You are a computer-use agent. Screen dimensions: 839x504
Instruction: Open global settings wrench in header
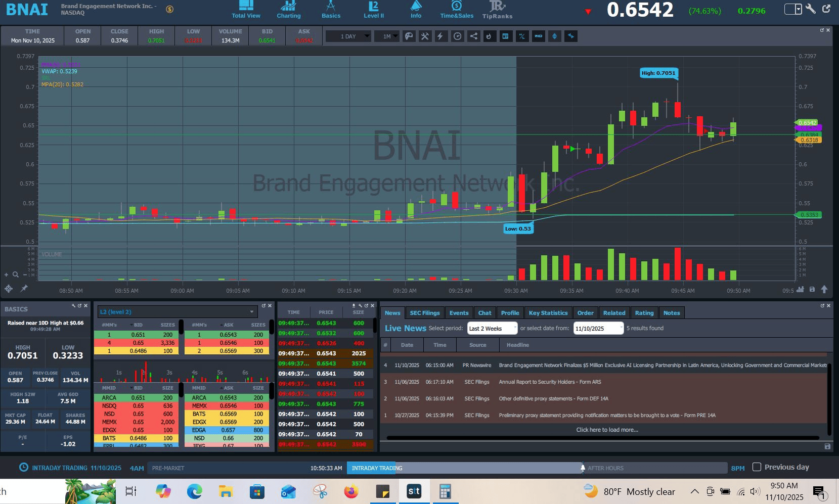811,9
